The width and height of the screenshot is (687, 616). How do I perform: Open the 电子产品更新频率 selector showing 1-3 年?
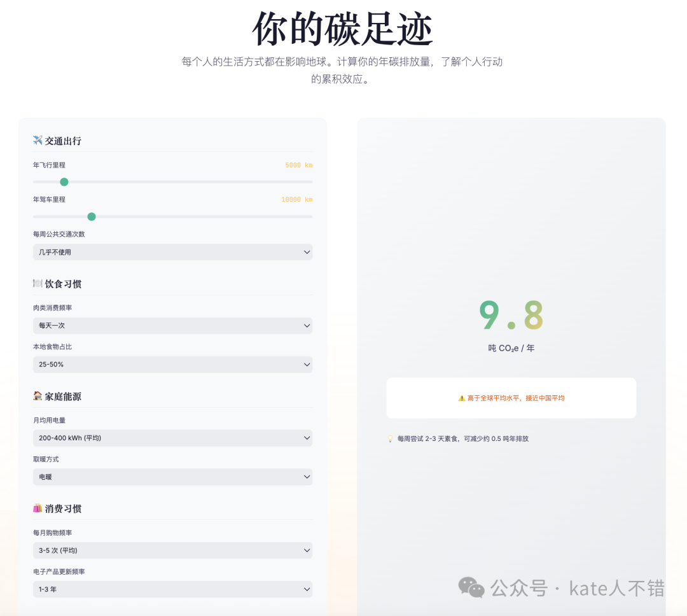[172, 589]
